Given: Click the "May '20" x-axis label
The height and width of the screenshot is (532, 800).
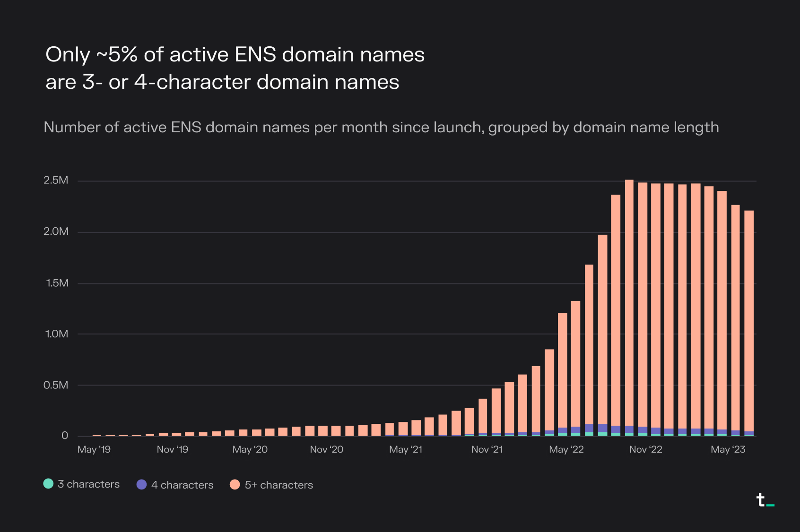Looking at the screenshot, I should 250,449.
